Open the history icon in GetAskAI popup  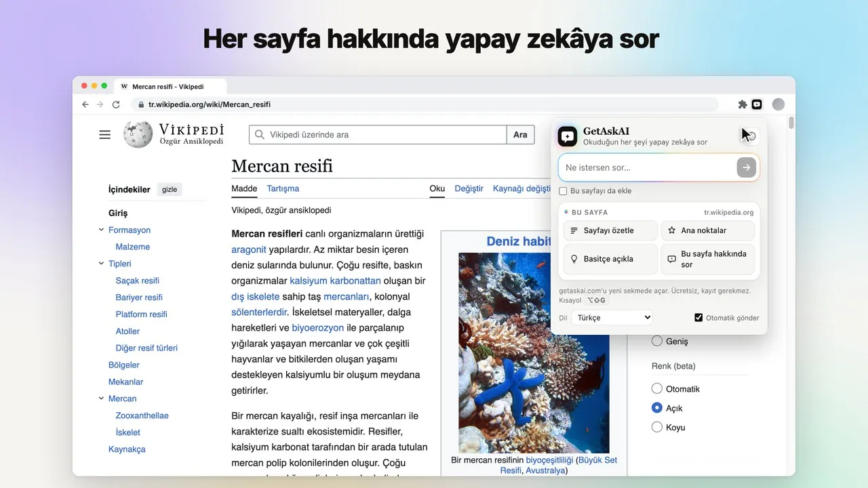(x=751, y=136)
